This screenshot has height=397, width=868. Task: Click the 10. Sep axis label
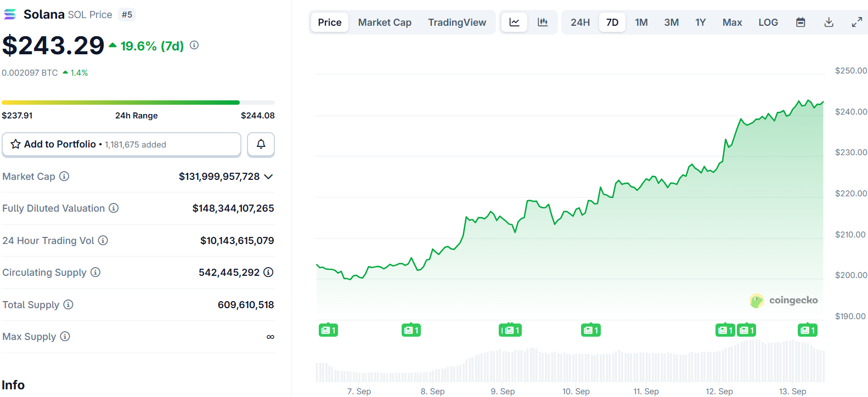(576, 391)
